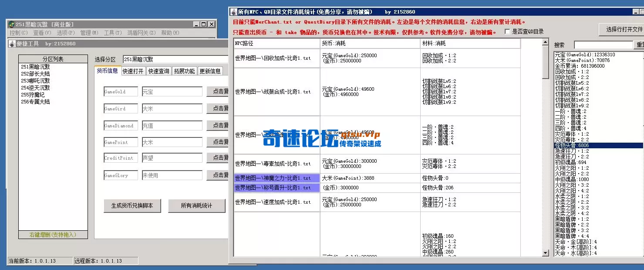
Task: Click the up arrow on the table scrollbar
Action: [544, 41]
